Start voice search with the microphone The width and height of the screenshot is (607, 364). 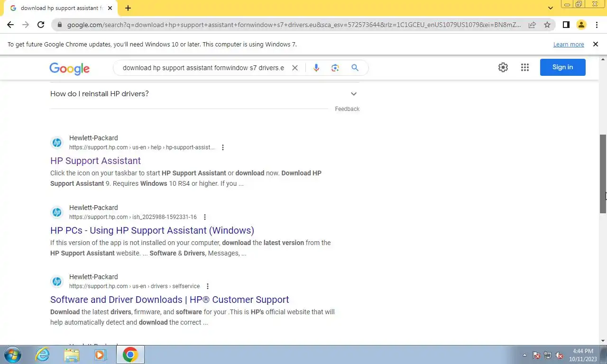pos(316,68)
